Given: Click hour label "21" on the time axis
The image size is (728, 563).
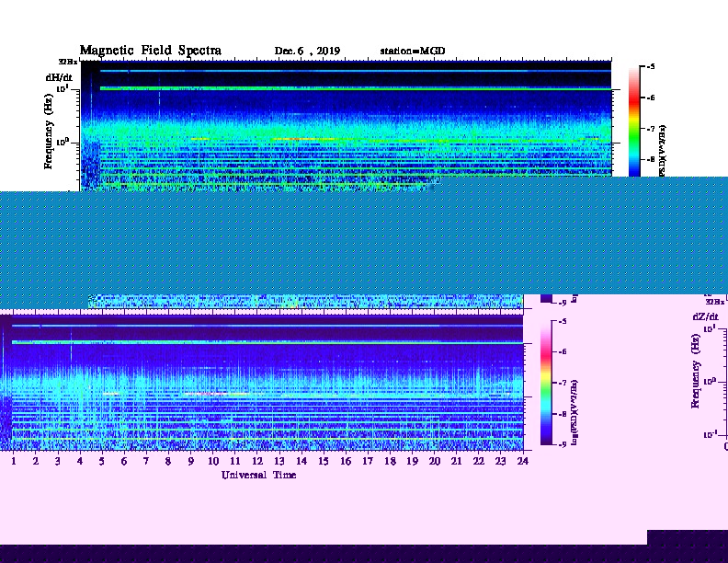Looking at the screenshot, I should [457, 461].
